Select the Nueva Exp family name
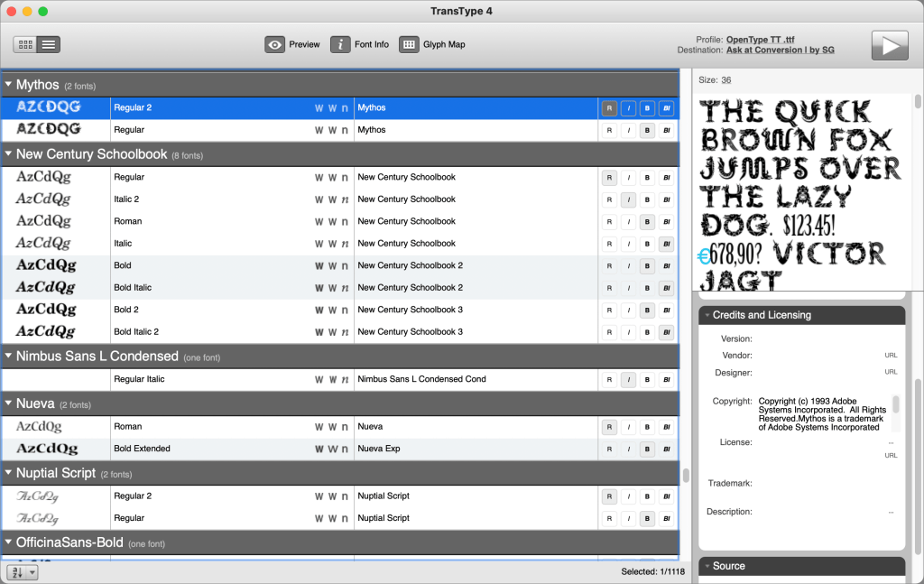 [x=379, y=449]
